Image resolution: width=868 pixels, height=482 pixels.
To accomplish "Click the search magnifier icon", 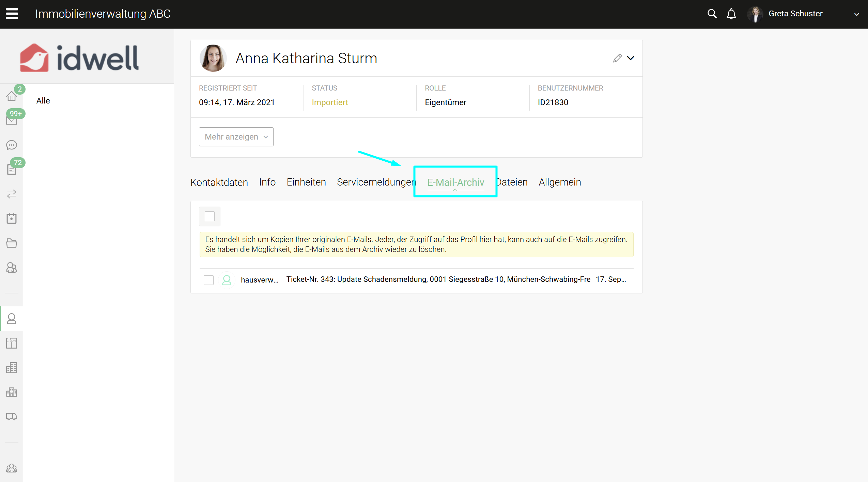I will tap(712, 14).
